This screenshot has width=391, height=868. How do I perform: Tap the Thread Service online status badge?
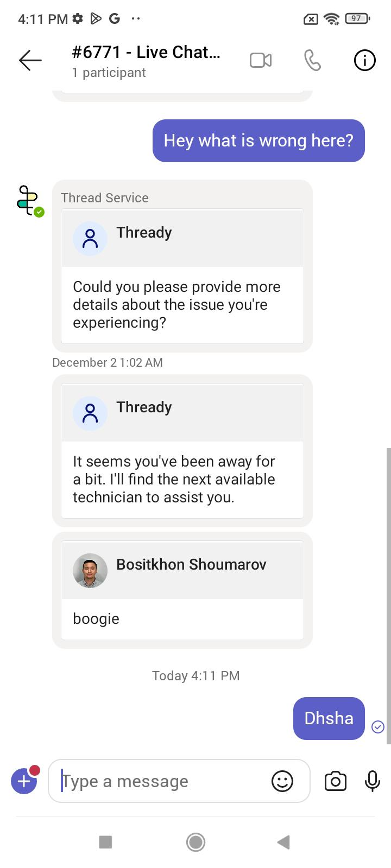(39, 212)
